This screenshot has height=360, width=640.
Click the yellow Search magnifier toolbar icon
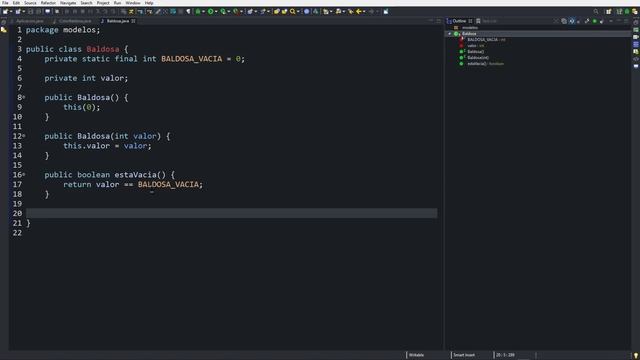pos(293,11)
